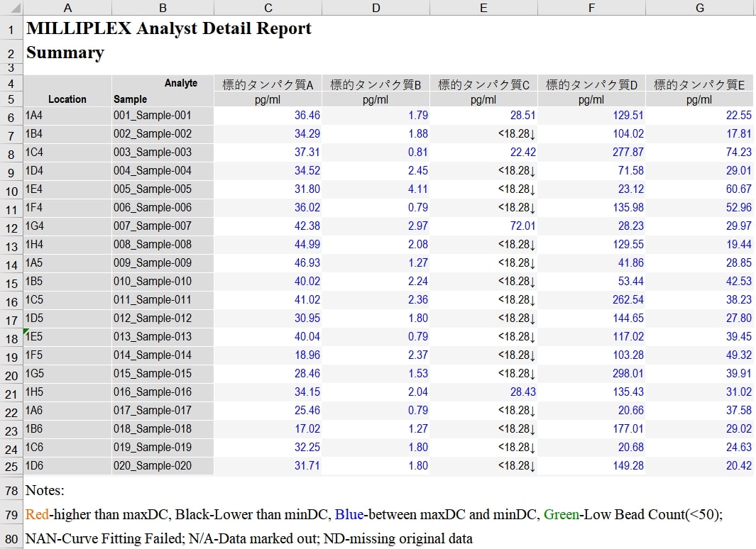Select the 007_Sample-007 cell
756x549 pixels.
pos(163,226)
